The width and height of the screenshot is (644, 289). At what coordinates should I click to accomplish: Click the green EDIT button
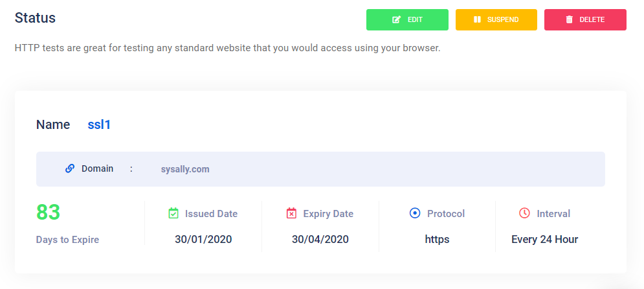click(407, 19)
